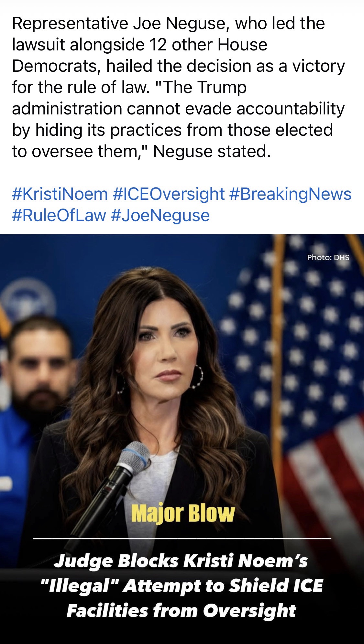
Task: Open the #RuleOfLaw hashtag
Action: tap(59, 216)
